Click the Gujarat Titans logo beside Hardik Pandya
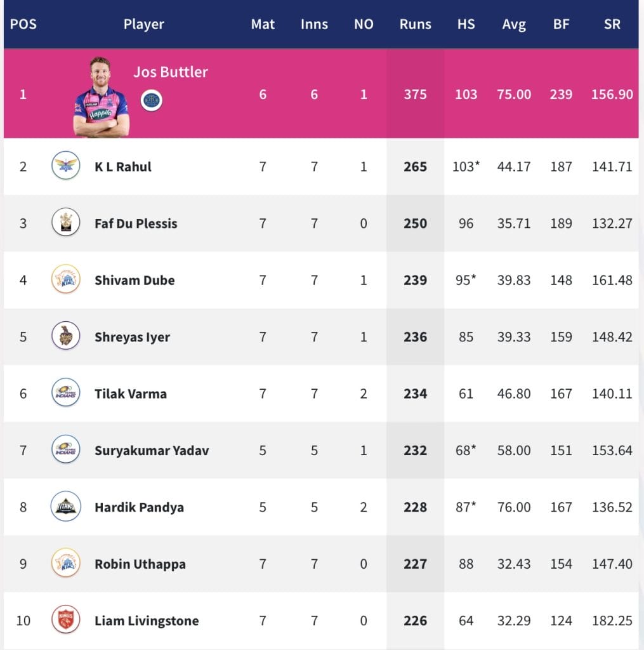This screenshot has height=650, width=644. pyautogui.click(x=66, y=507)
